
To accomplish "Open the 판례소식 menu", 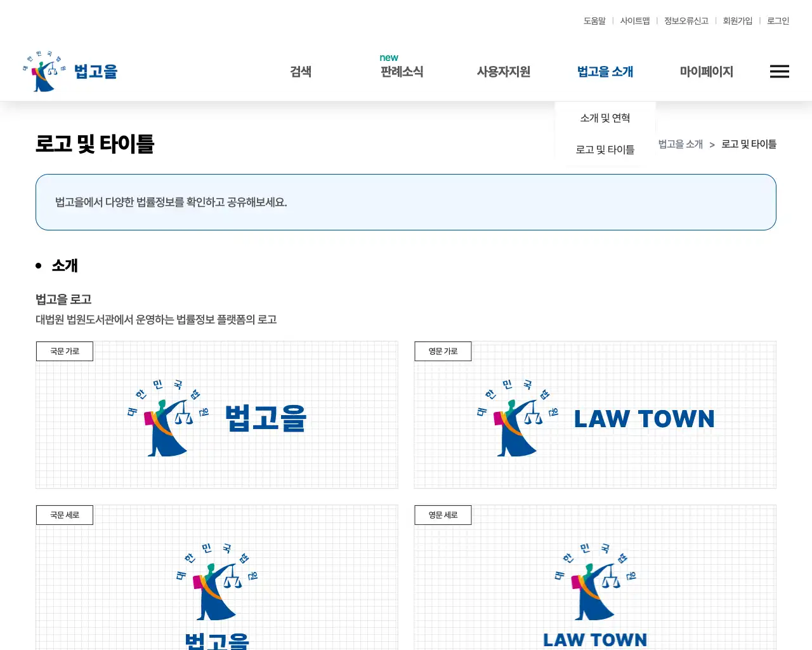I will tap(402, 72).
